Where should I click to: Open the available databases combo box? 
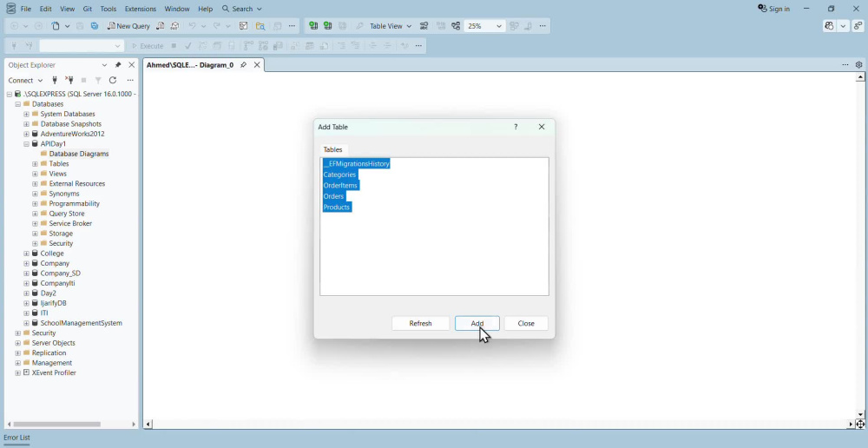coord(81,46)
